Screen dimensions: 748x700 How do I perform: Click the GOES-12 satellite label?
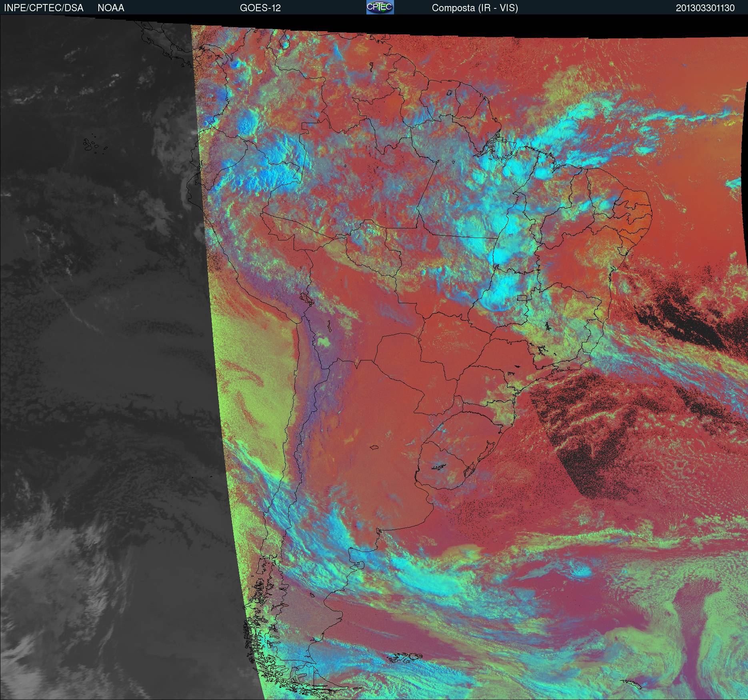pos(260,8)
